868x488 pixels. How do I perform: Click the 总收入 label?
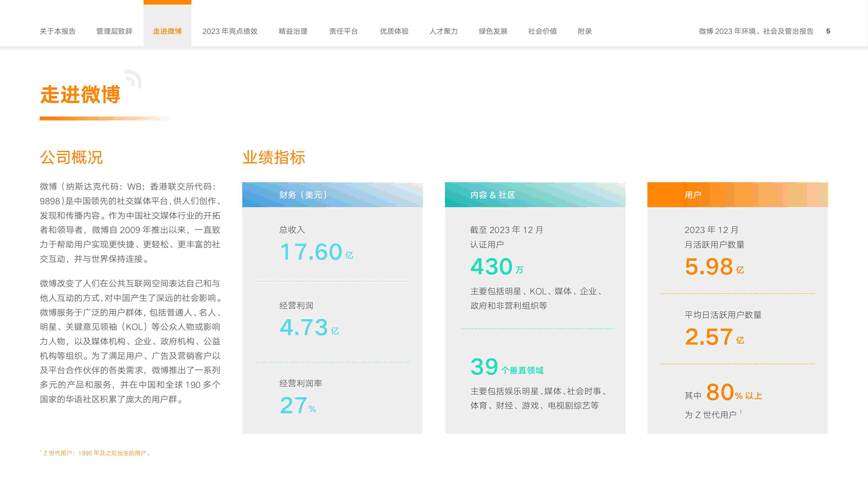(x=292, y=230)
